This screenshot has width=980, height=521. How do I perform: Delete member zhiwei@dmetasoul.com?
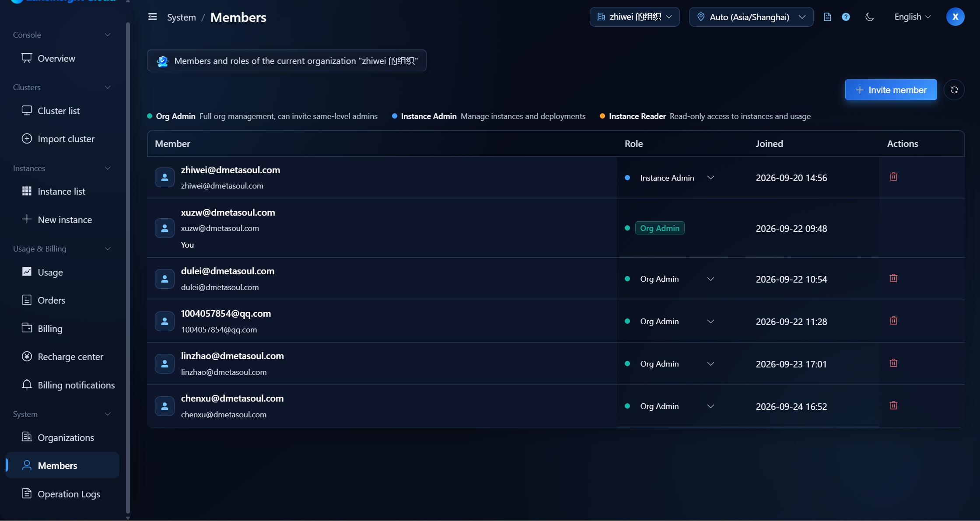(893, 177)
